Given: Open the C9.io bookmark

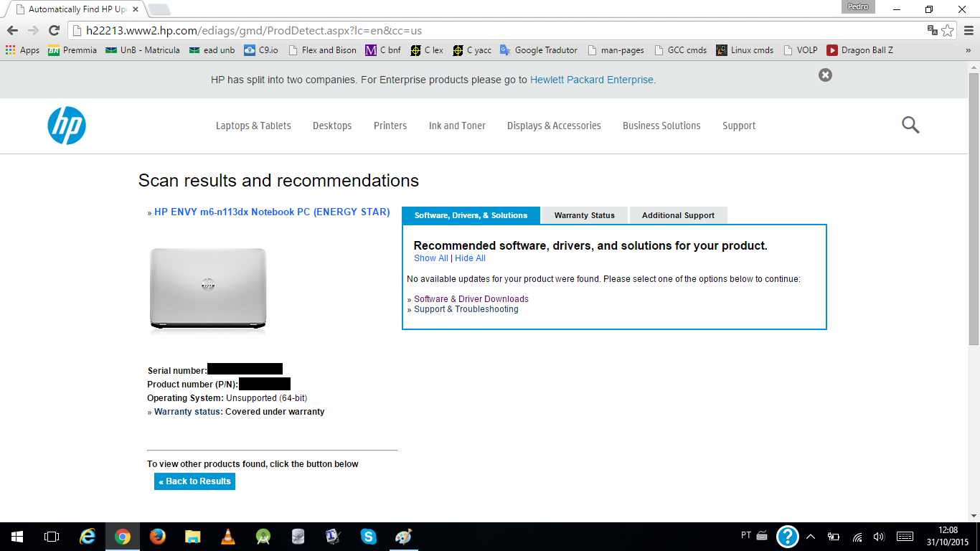Looking at the screenshot, I should (261, 50).
